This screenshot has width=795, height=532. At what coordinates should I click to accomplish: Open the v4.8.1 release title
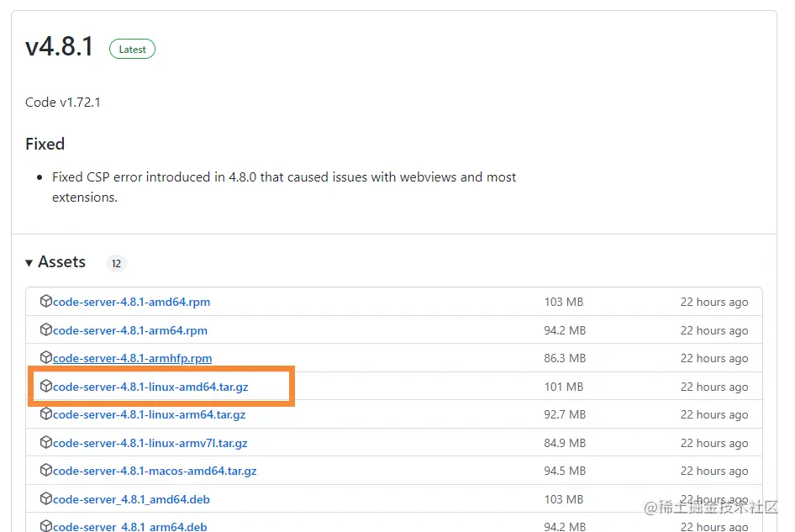pyautogui.click(x=60, y=47)
